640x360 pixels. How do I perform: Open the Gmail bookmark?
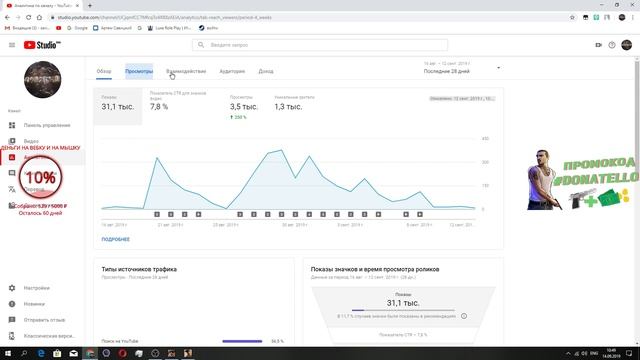tap(27, 28)
